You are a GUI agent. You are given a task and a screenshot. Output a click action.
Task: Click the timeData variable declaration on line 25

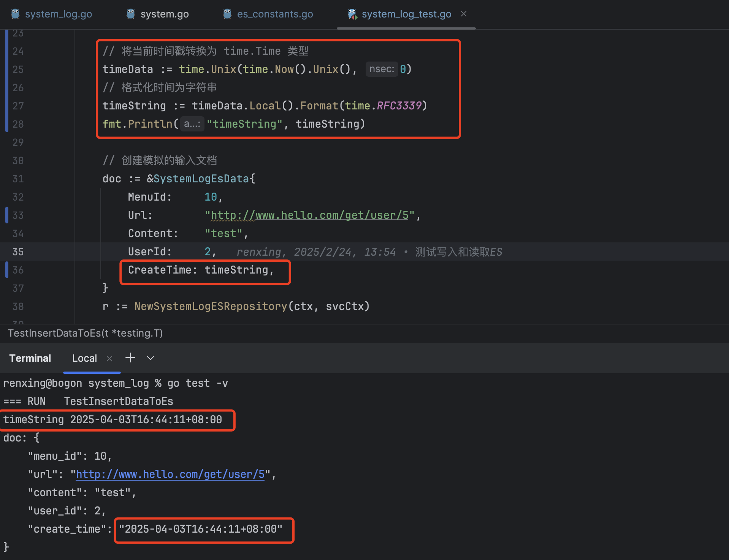128,69
